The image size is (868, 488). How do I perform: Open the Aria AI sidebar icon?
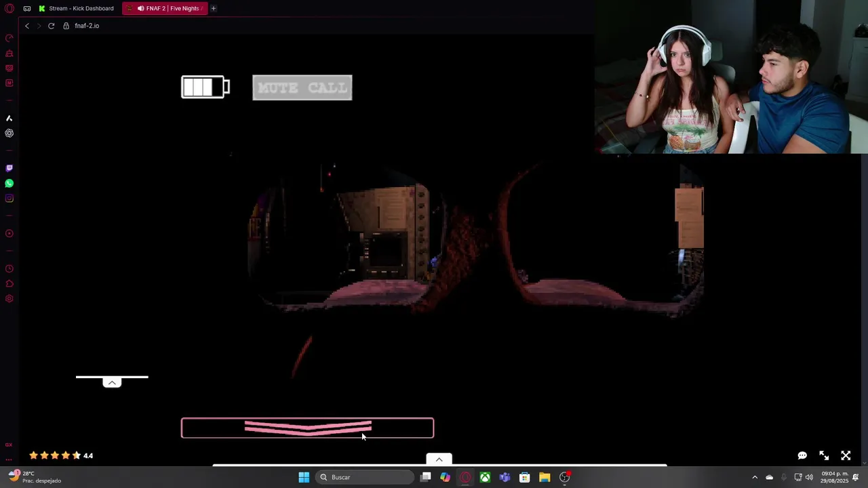[x=9, y=119]
